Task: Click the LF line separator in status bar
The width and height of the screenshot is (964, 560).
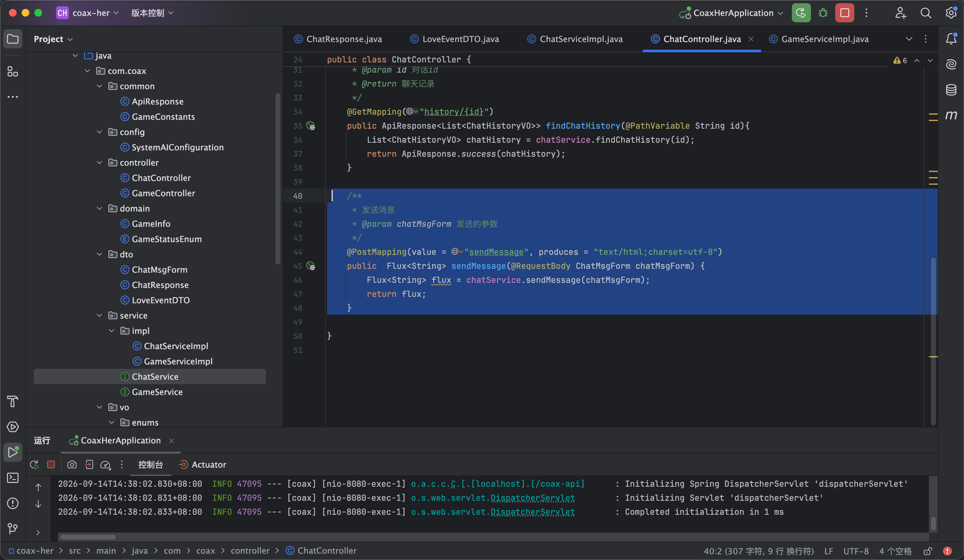Action: pos(829,551)
